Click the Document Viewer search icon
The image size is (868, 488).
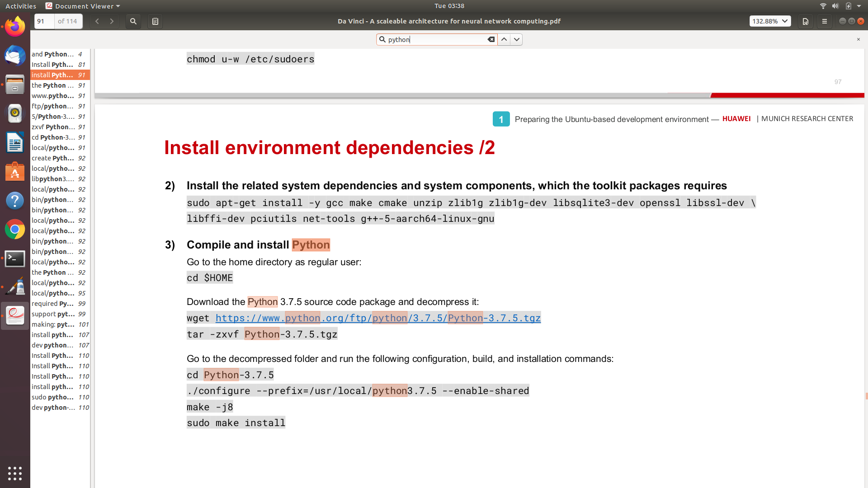click(x=132, y=21)
